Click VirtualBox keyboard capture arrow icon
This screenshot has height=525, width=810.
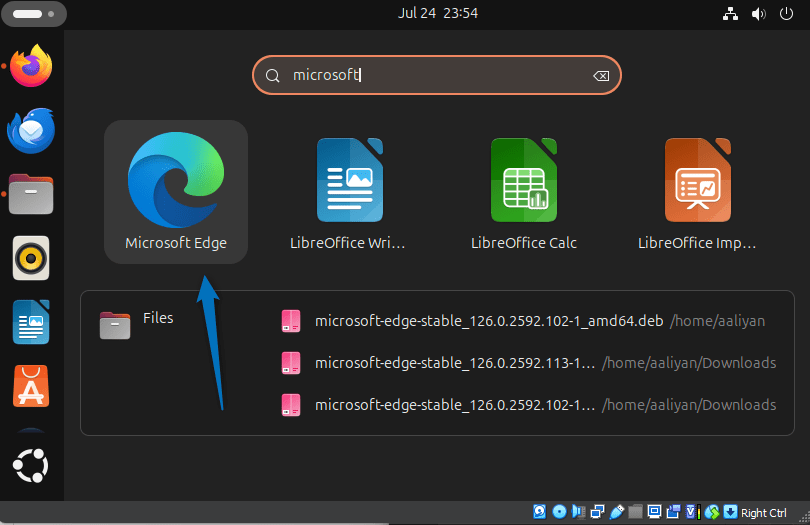click(730, 512)
